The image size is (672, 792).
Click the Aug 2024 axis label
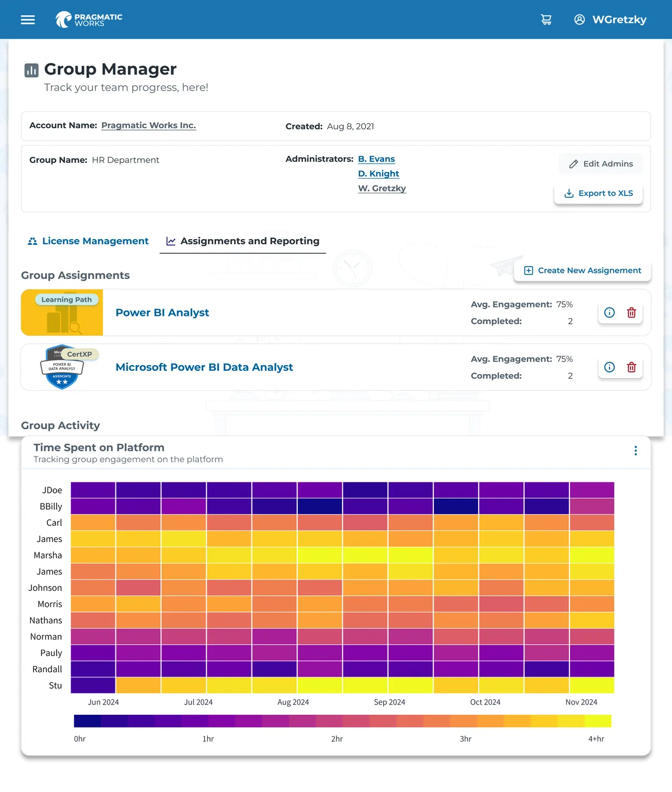293,702
